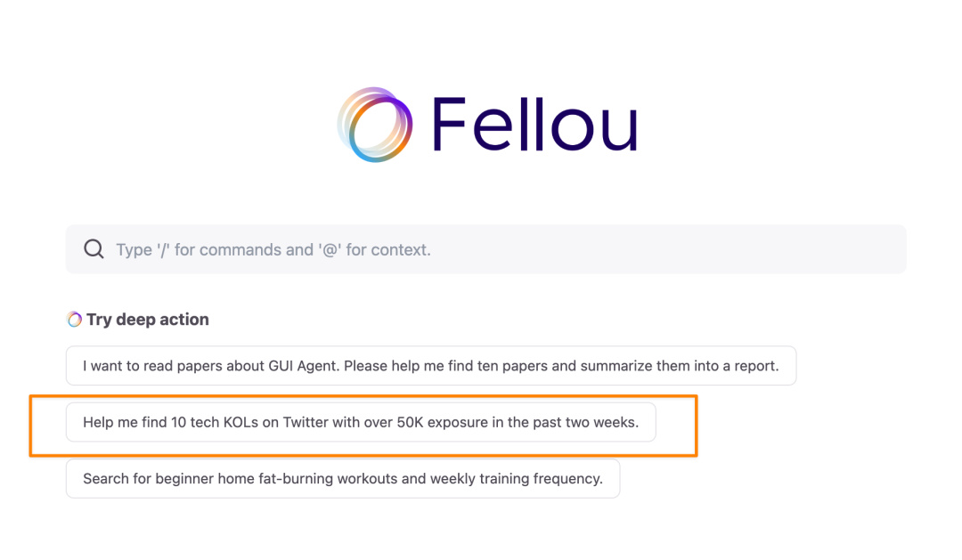
Task: Click the magnifying glass search icon
Action: tap(94, 249)
